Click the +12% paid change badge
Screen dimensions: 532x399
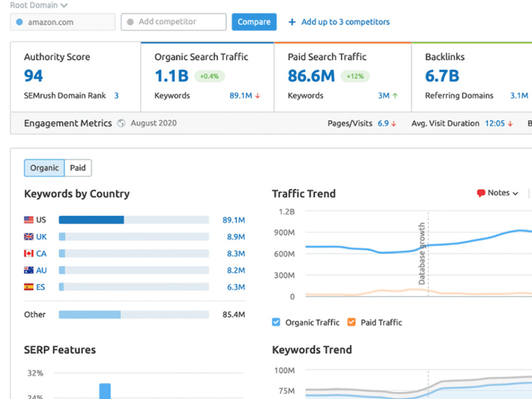click(355, 76)
